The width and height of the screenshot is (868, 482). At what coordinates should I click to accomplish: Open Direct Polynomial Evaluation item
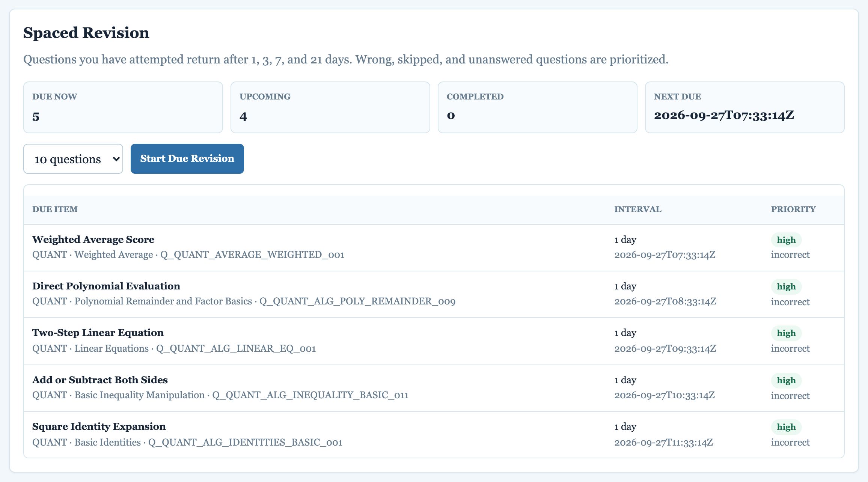click(106, 286)
